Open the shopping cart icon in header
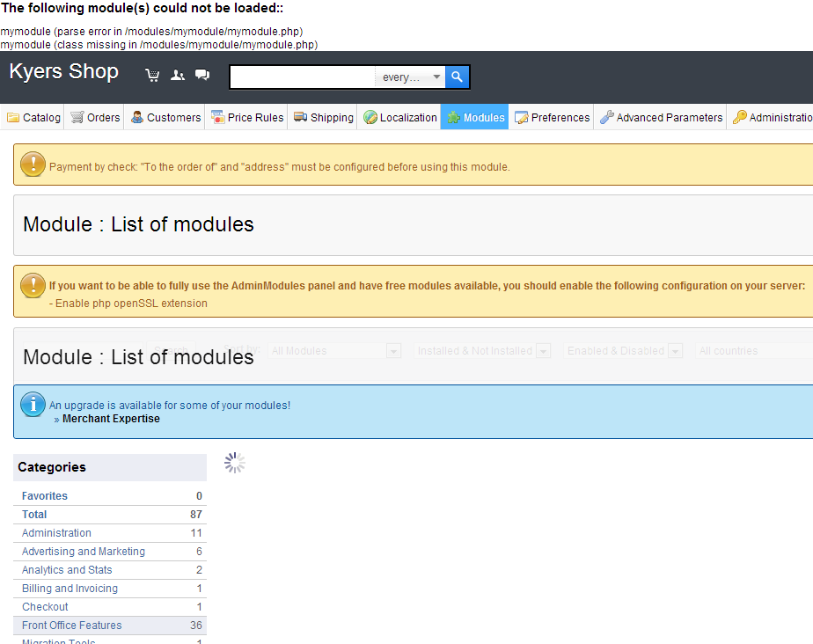The width and height of the screenshot is (813, 644). 152,76
